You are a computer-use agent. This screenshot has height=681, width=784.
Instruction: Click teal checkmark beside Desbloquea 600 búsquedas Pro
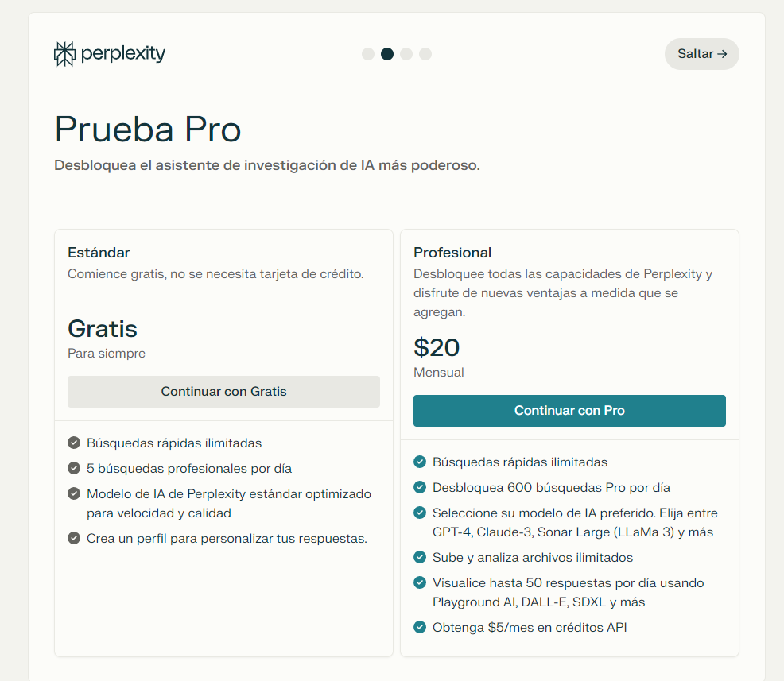coord(420,487)
